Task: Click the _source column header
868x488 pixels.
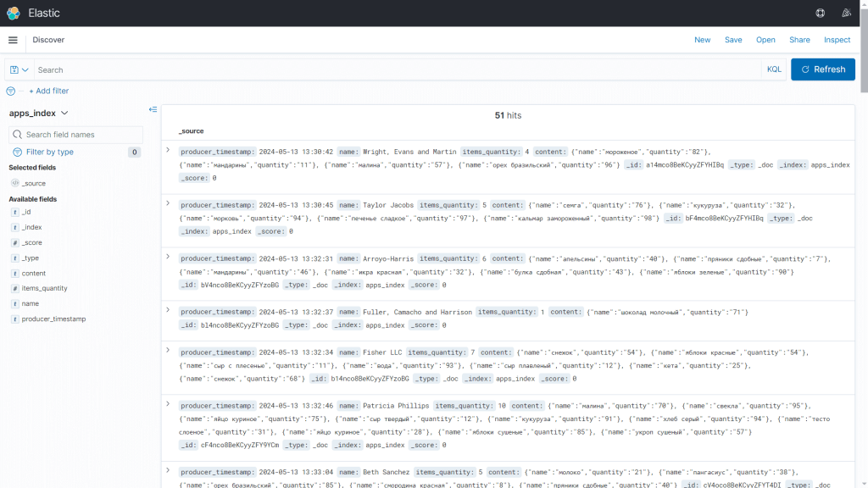Action: pyautogui.click(x=191, y=131)
